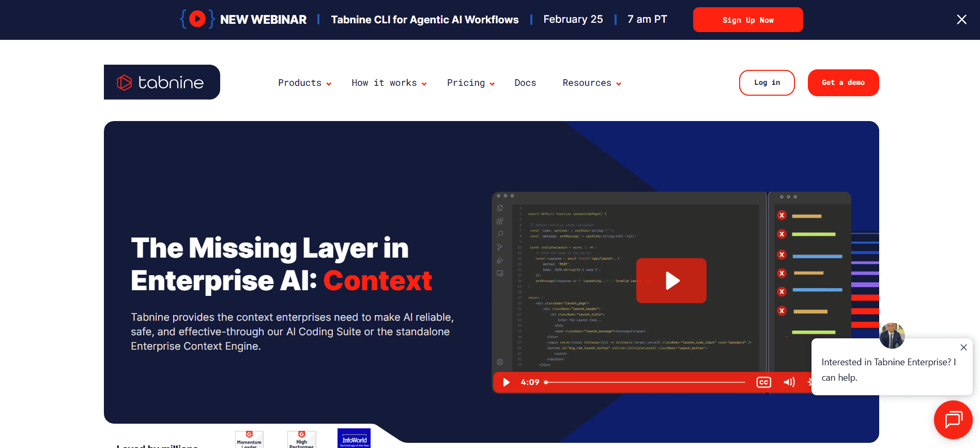The width and height of the screenshot is (980, 448).
Task: Click the 'NEW WEBINAR' label
Action: coord(263,20)
